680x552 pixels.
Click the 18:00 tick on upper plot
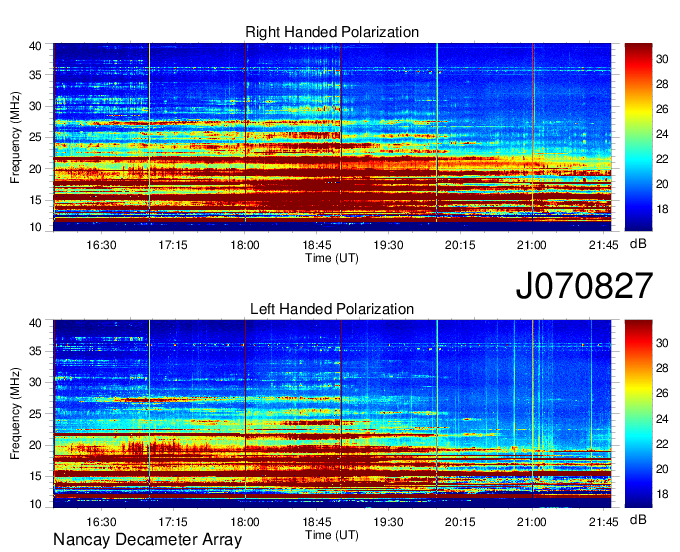coord(245,245)
